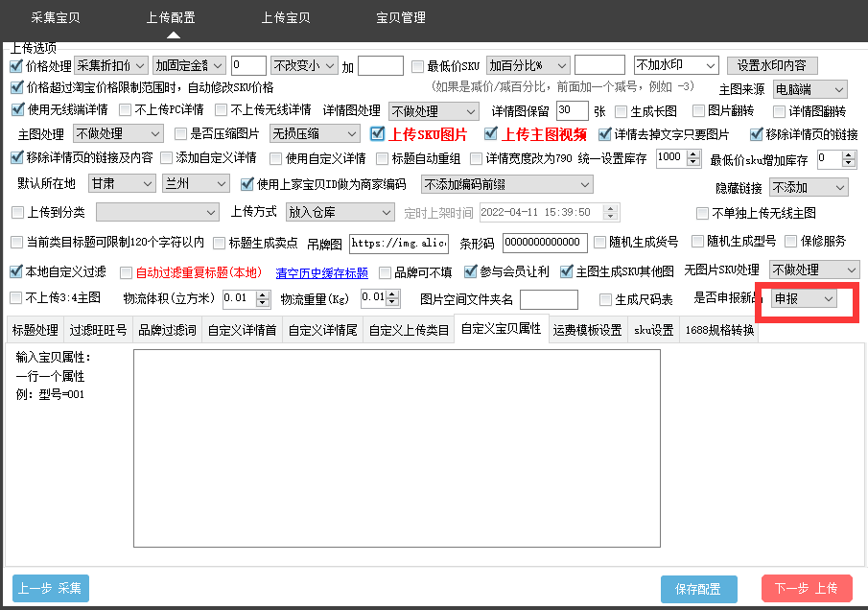
Task: Open 详情图处理 dropdown
Action: [x=434, y=111]
